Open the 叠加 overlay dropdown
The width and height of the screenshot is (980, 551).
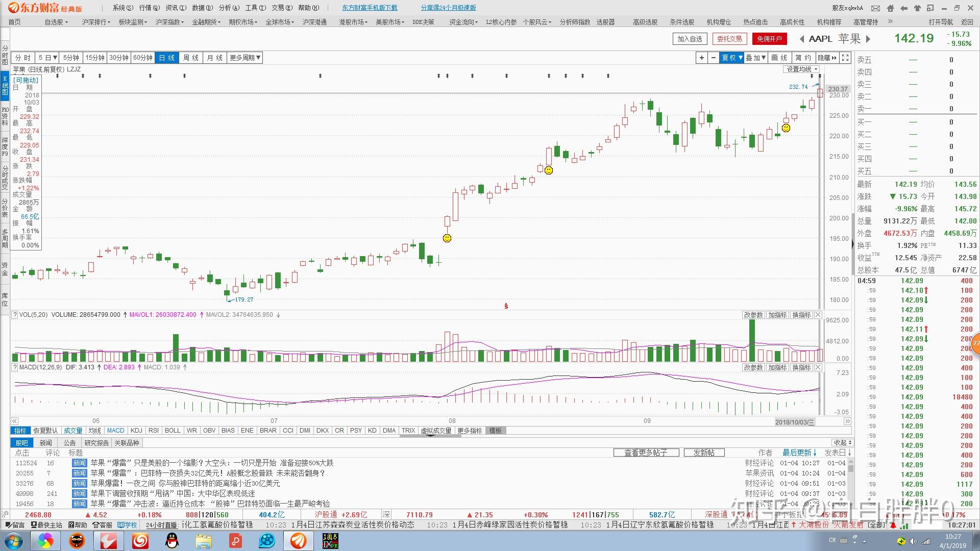click(x=756, y=58)
